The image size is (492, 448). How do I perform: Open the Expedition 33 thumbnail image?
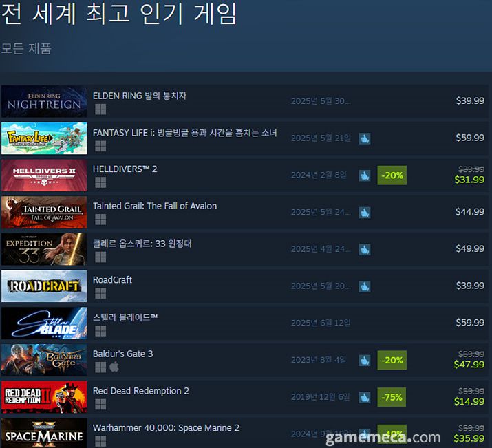[44, 249]
